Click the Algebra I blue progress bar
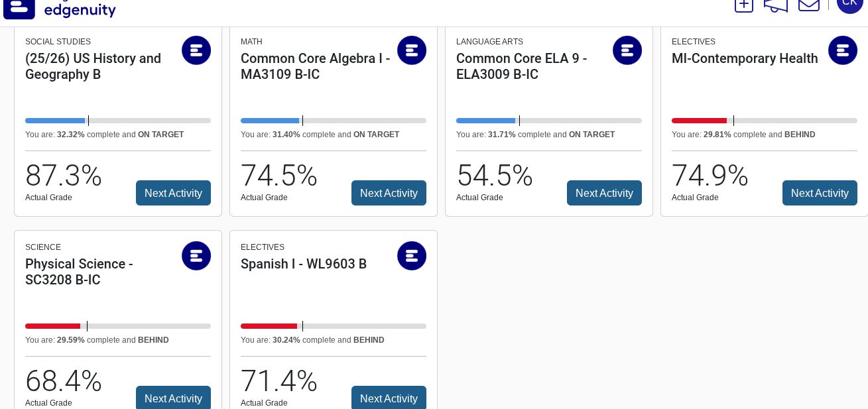This screenshot has width=868, height=409. 270,121
